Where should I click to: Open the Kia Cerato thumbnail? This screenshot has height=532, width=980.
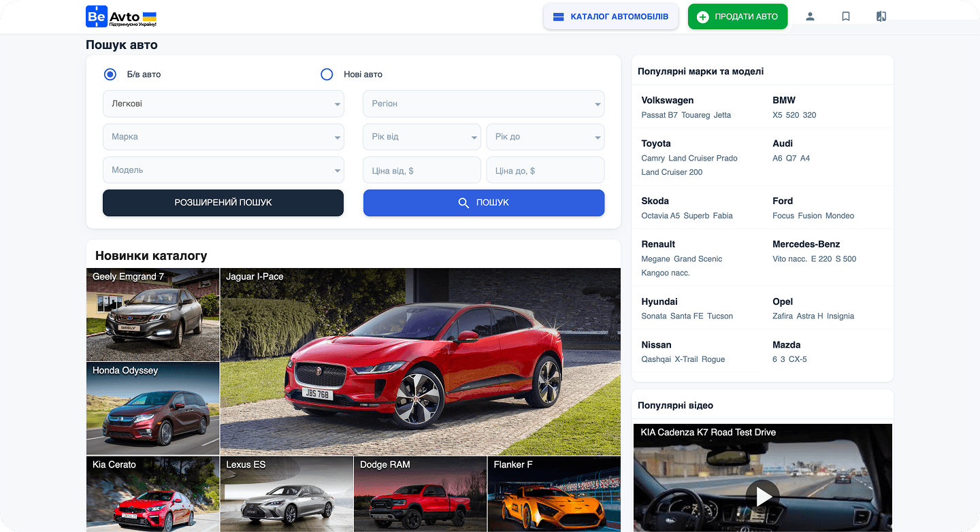(153, 494)
